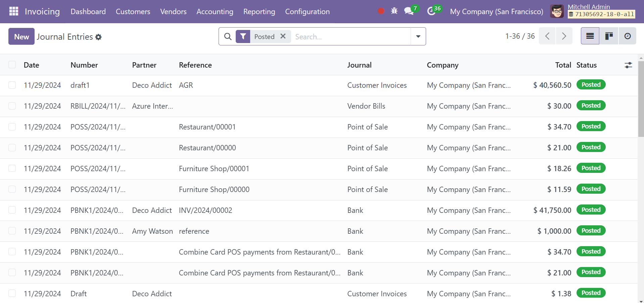Click database name 71305692-18-0-all label

click(x=602, y=14)
